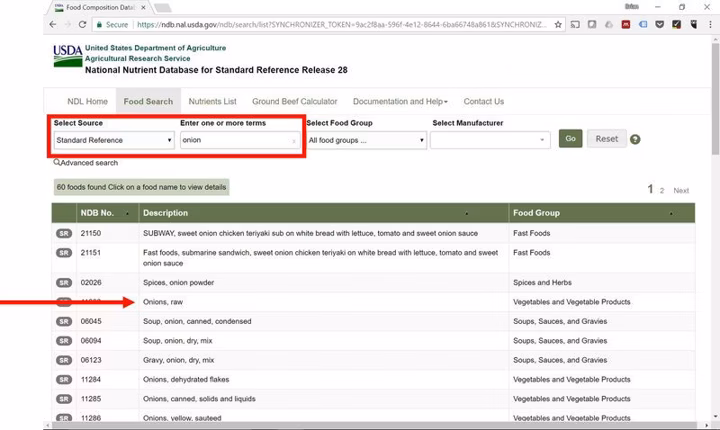Open Spices, onion powder entry
The width and height of the screenshot is (720, 430).
coord(178,283)
